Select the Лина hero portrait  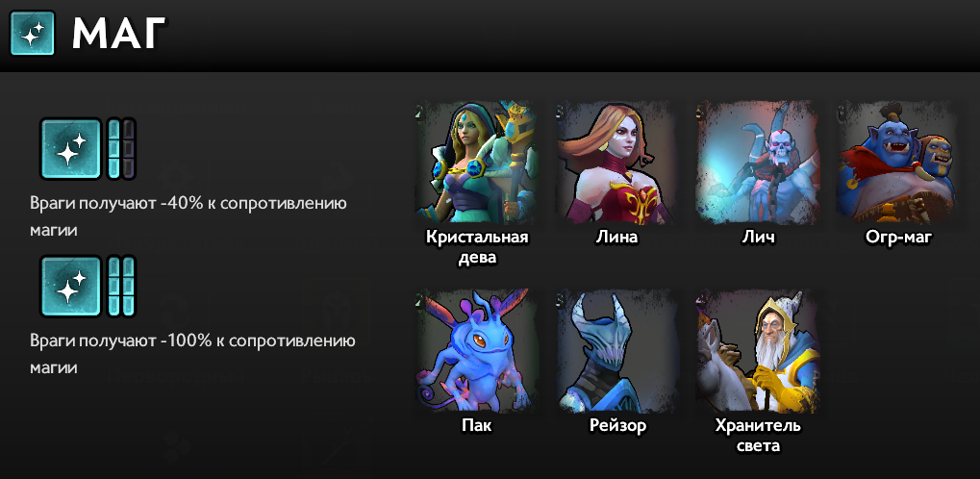(x=616, y=163)
